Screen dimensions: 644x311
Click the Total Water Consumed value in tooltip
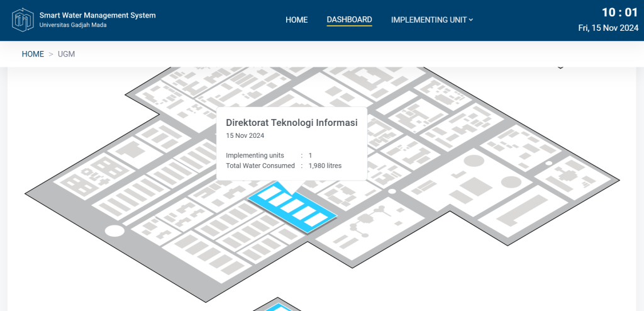(325, 166)
